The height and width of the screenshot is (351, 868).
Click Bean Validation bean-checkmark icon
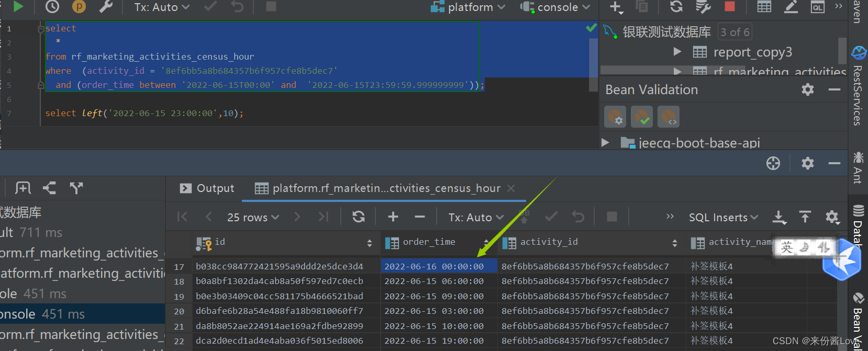[x=642, y=117]
